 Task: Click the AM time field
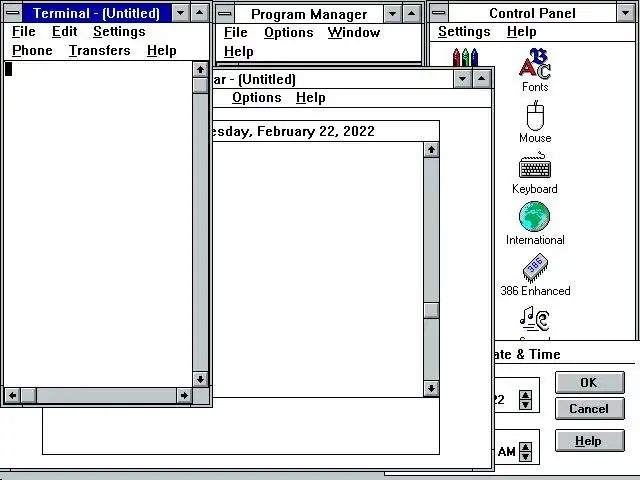[507, 452]
